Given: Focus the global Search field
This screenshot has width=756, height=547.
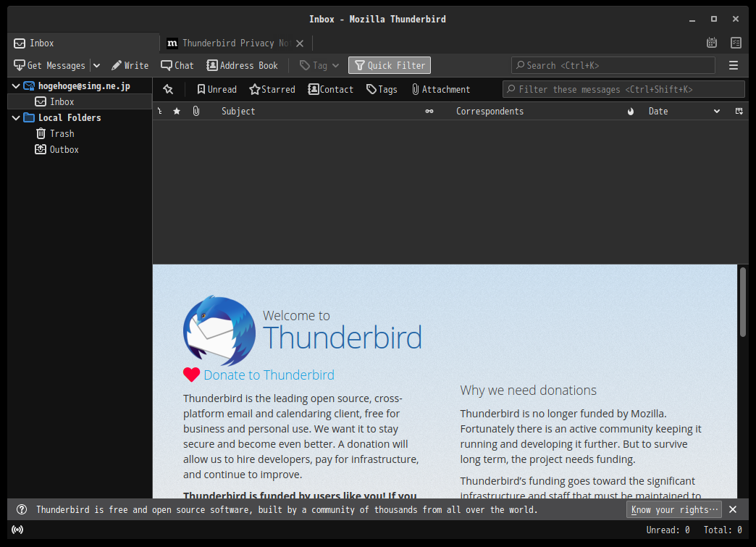Looking at the screenshot, I should pos(613,65).
